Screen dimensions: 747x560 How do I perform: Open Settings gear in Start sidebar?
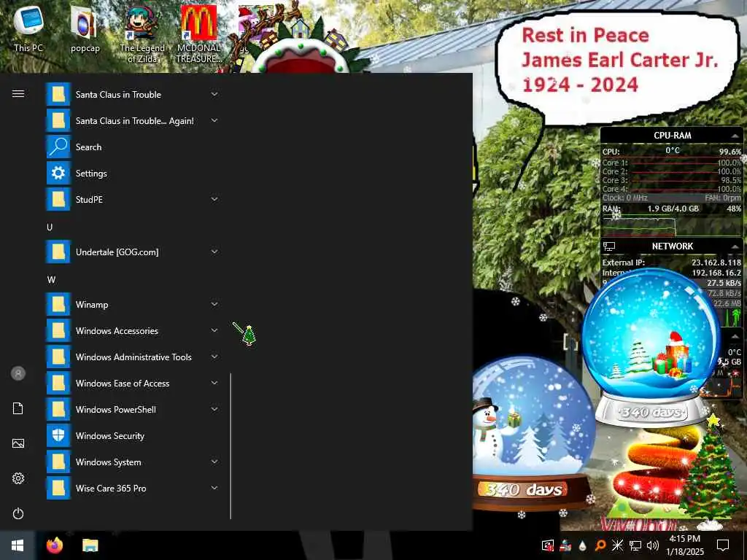pyautogui.click(x=18, y=478)
